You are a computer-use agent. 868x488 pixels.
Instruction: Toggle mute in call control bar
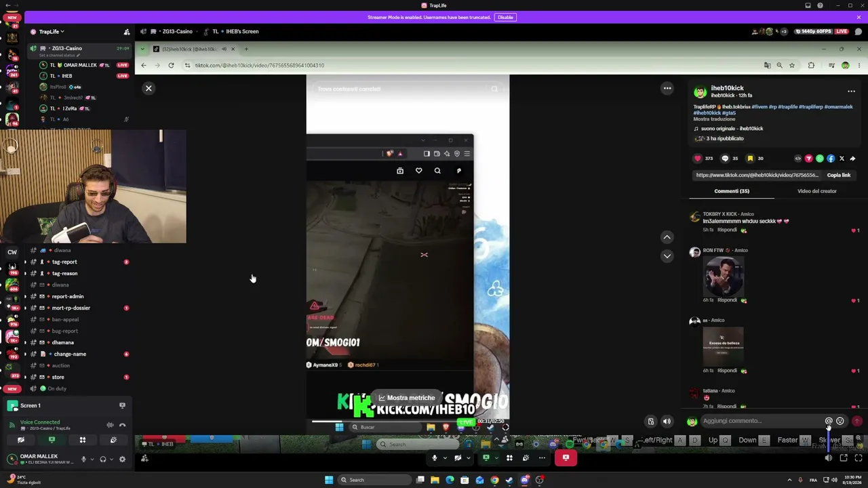435,458
